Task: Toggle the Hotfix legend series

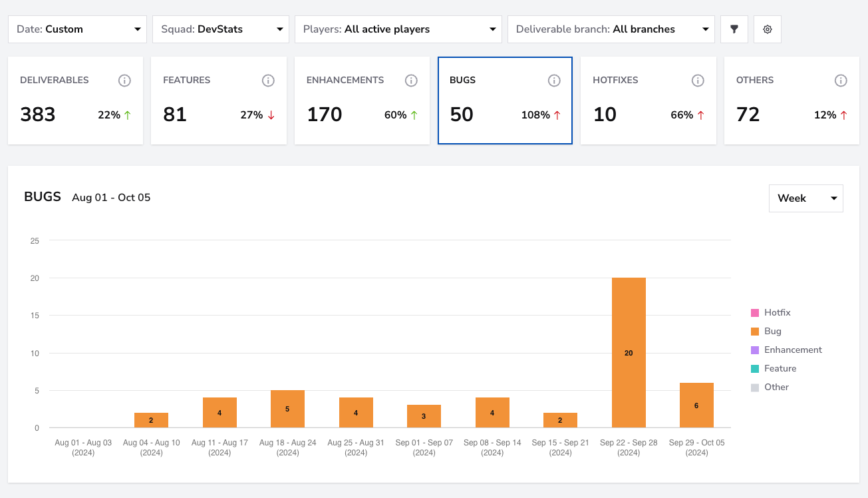Action: (771, 312)
